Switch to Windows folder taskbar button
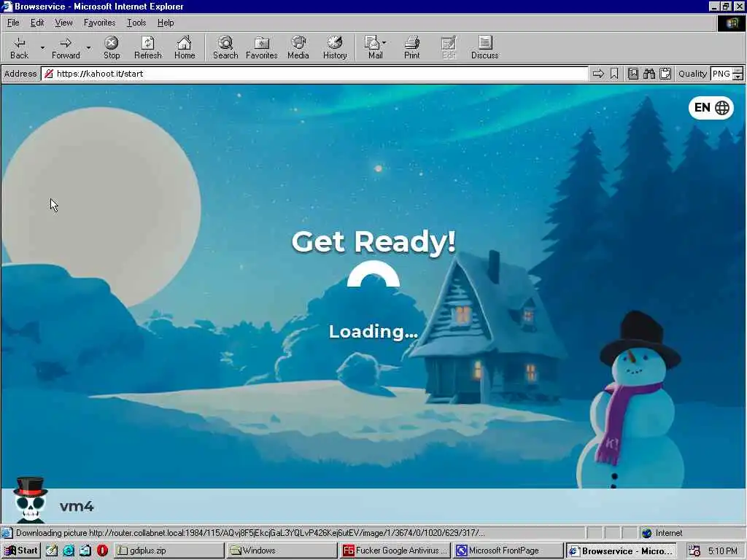 [x=282, y=551]
